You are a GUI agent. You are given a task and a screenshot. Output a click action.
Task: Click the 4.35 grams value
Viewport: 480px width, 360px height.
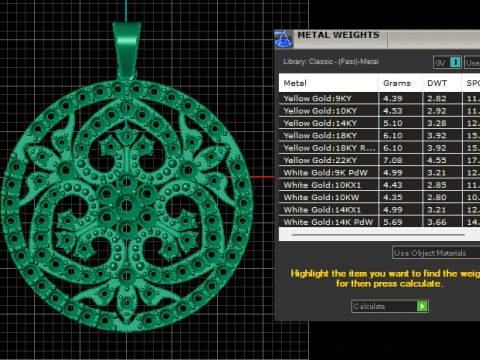[x=392, y=197]
